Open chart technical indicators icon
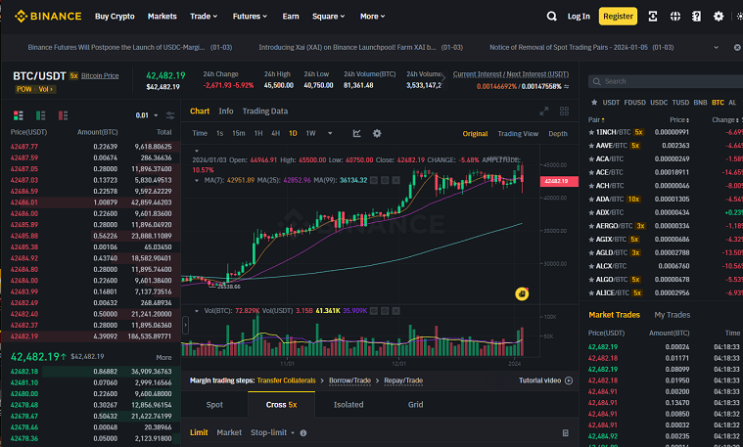The image size is (743, 447). (357, 133)
